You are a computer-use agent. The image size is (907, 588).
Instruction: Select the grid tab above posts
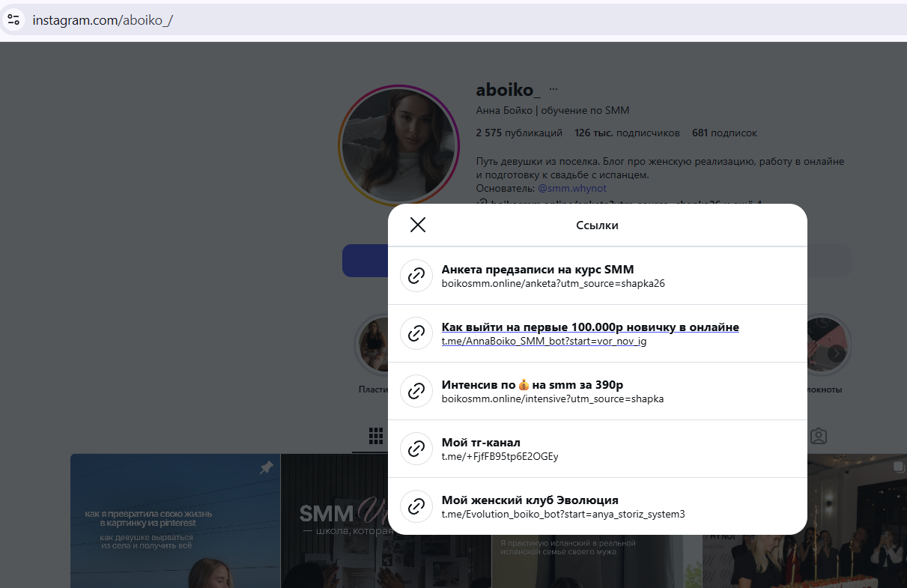(x=375, y=435)
